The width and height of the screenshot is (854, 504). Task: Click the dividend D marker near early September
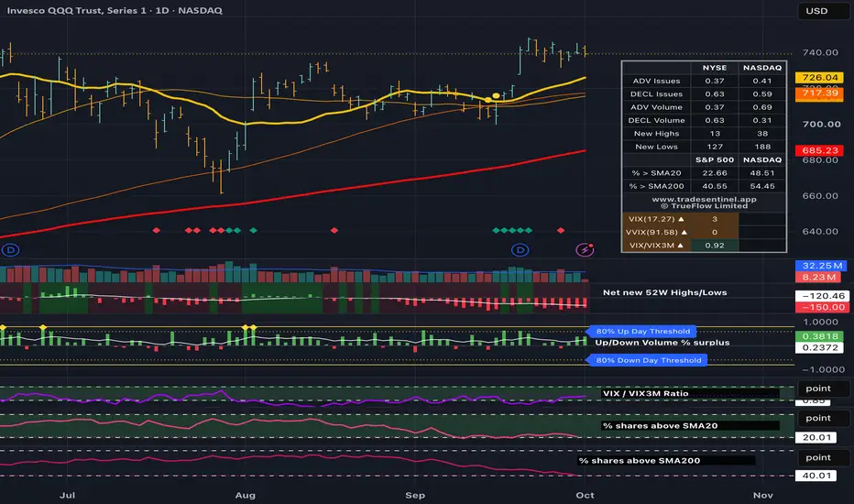[x=520, y=250]
